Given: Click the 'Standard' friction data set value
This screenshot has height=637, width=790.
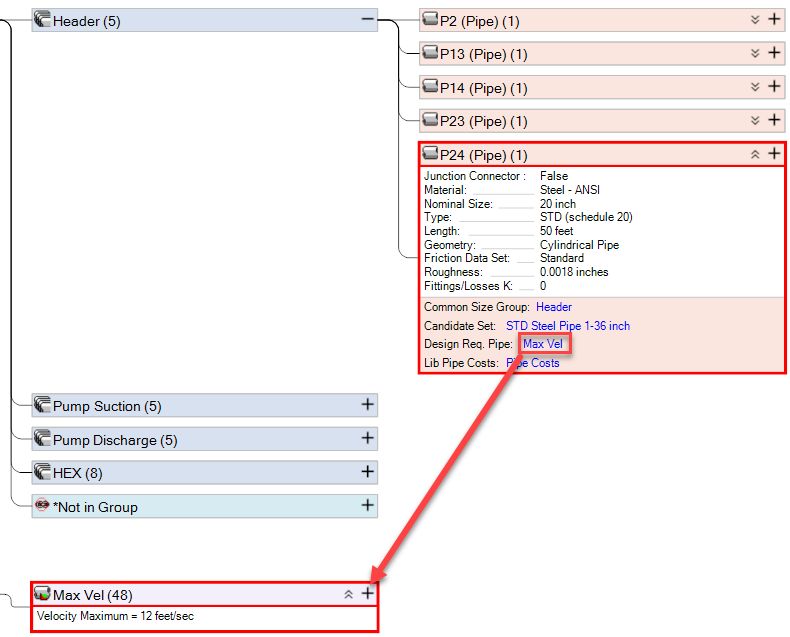Looking at the screenshot, I should [x=562, y=258].
